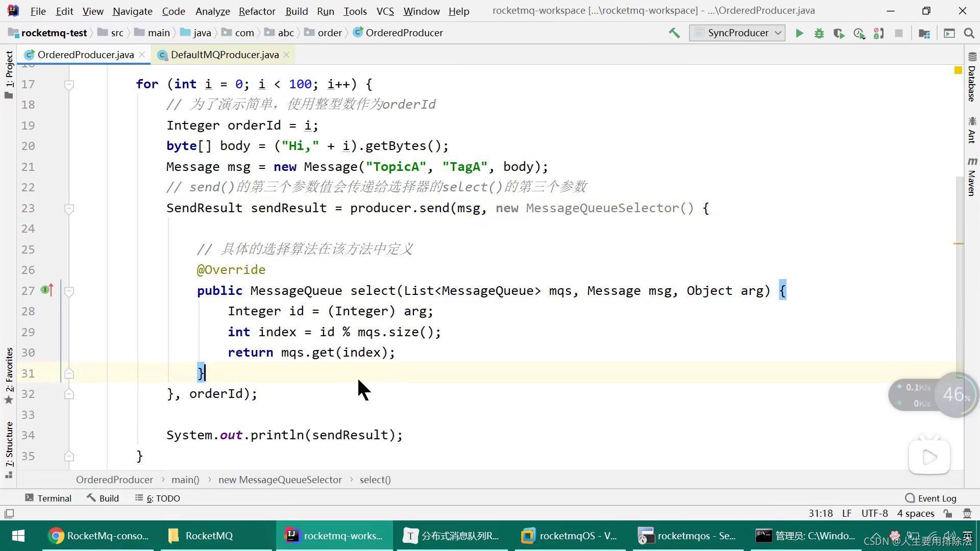Click the implements-method gutter icon at line 27
Viewport: 980px width, 551px height.
(x=47, y=290)
